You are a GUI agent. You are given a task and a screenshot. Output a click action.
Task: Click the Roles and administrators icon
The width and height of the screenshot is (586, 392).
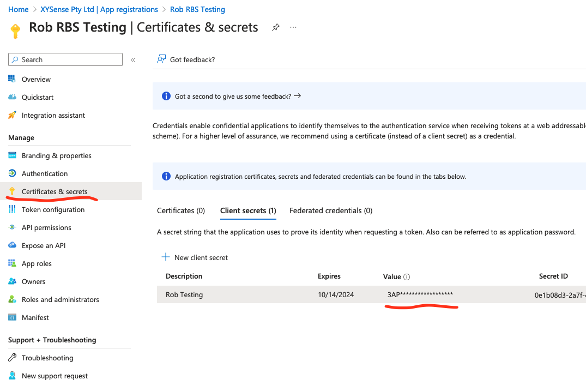click(12, 299)
